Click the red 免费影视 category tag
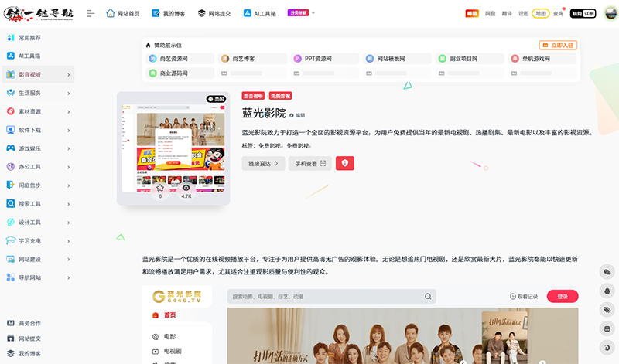Image resolution: width=619 pixels, height=364 pixels. (281, 96)
